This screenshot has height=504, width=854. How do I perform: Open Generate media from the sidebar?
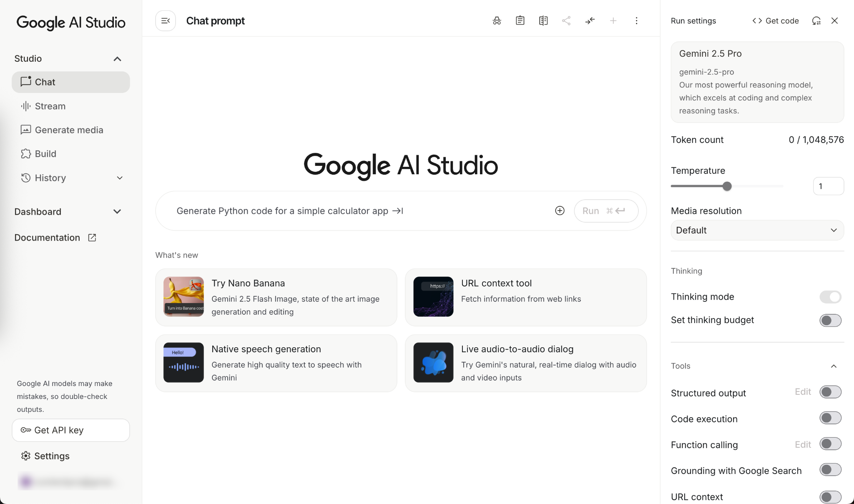(71, 130)
